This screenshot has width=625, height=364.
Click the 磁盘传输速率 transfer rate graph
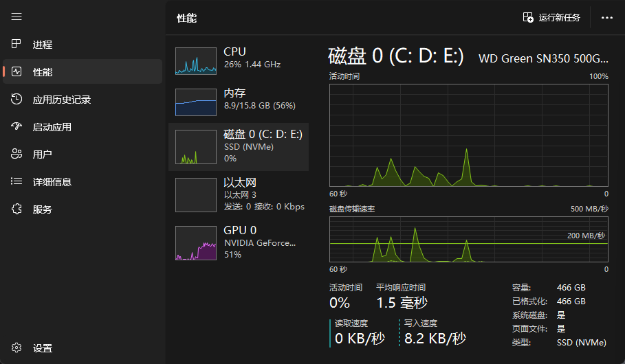click(468, 240)
